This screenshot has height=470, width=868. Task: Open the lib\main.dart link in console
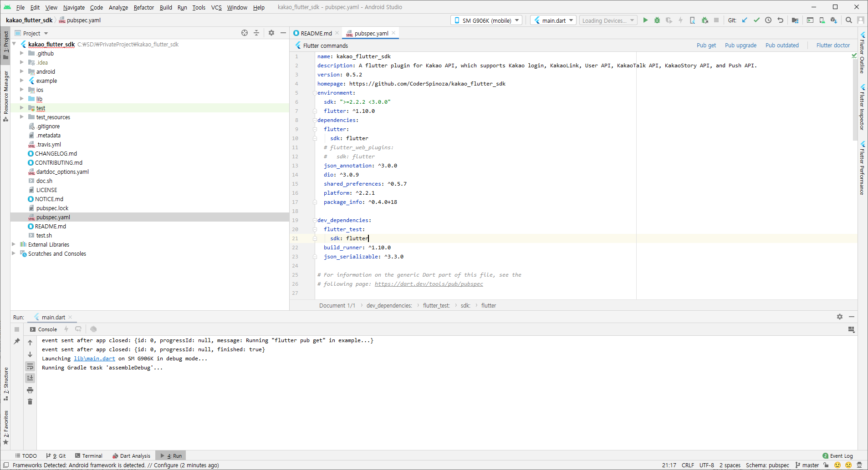(94, 359)
